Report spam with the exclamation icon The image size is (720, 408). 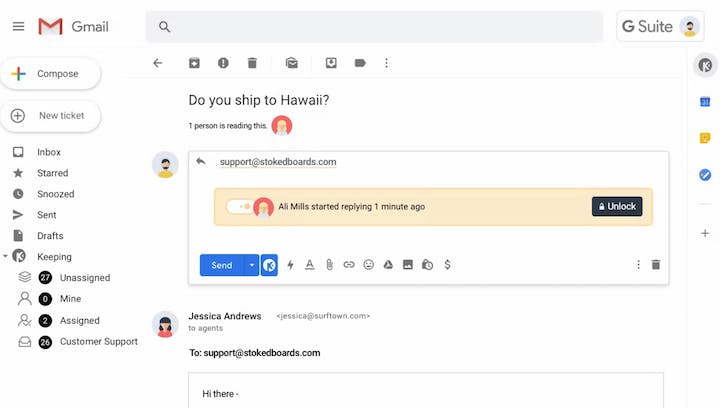point(223,63)
